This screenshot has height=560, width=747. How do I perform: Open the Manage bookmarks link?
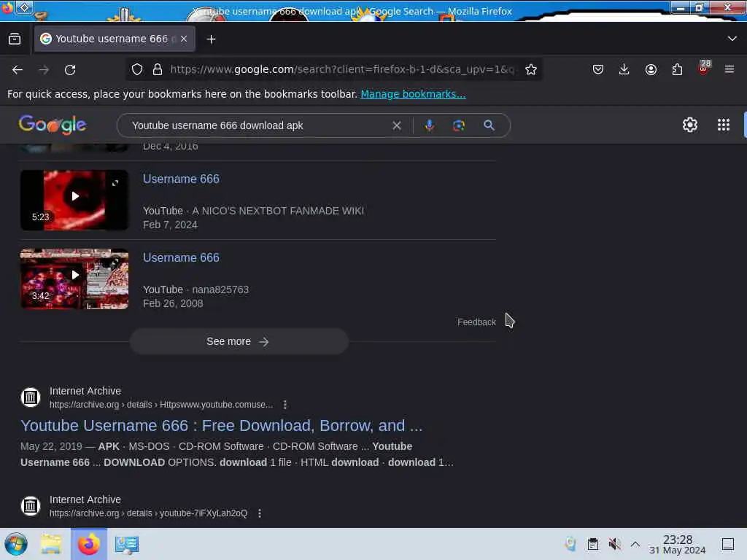(x=413, y=94)
